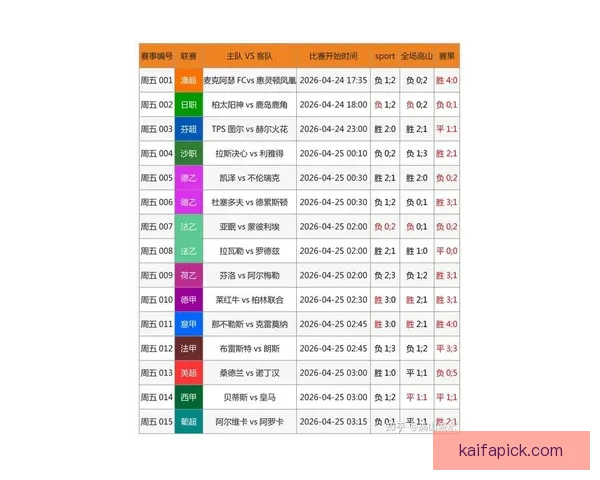Click the sport prediction 胜 2:0 in row 003
Viewport: 600px width, 480px height.
coord(385,129)
